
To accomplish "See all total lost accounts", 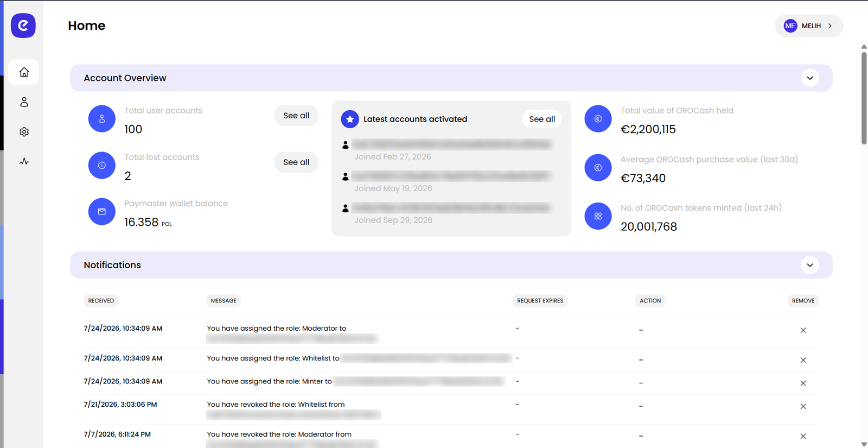I will pos(296,162).
